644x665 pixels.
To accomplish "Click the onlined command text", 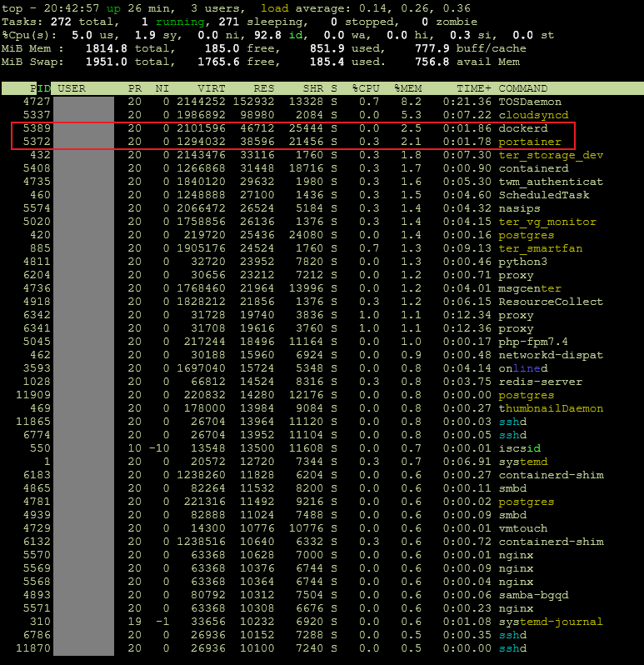I will pos(522,368).
